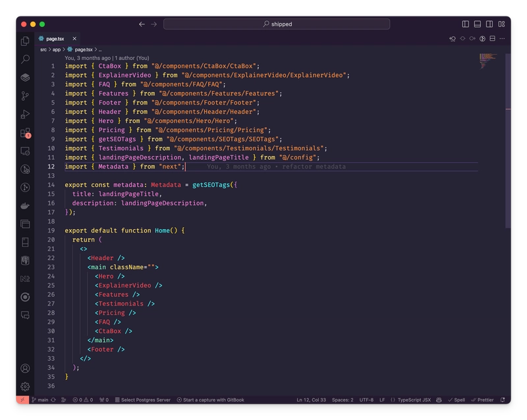Click the trailing ellipsis breadcrumb segment
The image size is (527, 420).
click(100, 49)
